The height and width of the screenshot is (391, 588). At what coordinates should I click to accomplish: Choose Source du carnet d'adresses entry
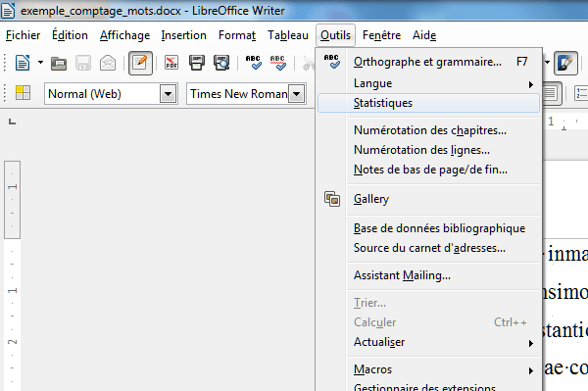pos(428,248)
